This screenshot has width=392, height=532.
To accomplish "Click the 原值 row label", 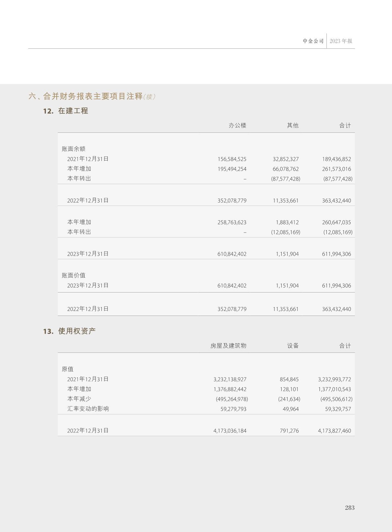I will (x=68, y=369).
